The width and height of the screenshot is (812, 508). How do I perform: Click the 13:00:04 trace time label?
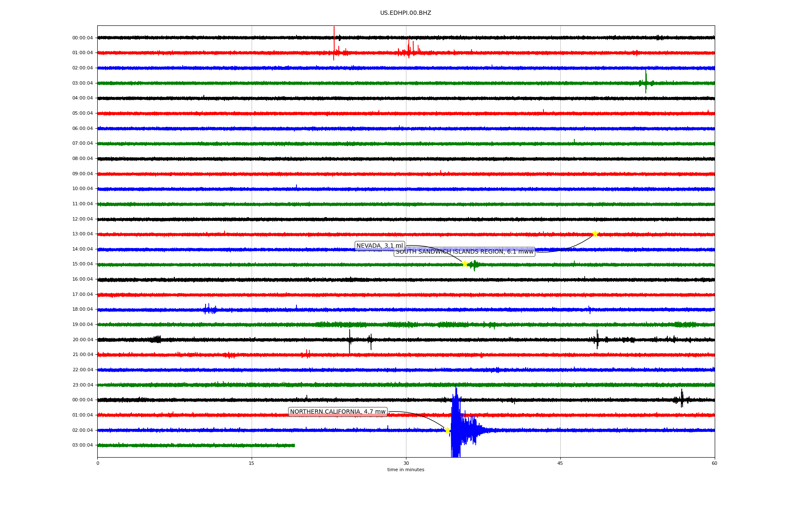click(82, 234)
